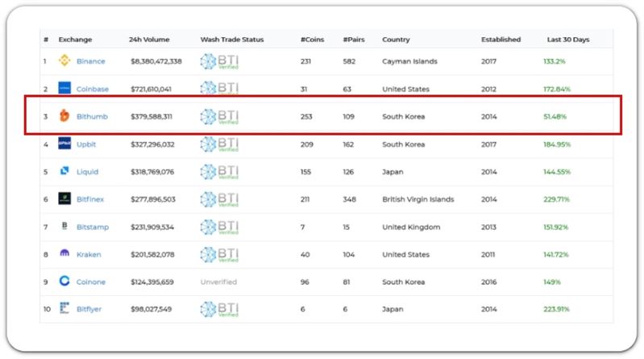Click the Coinone exchange logo icon
Image resolution: width=644 pixels, height=359 pixels.
click(64, 281)
